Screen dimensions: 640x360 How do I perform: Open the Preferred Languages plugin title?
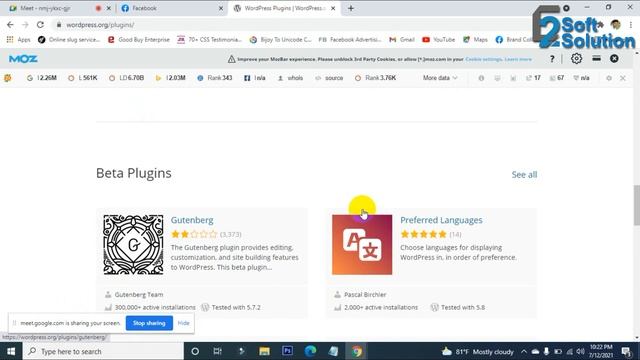click(x=441, y=220)
